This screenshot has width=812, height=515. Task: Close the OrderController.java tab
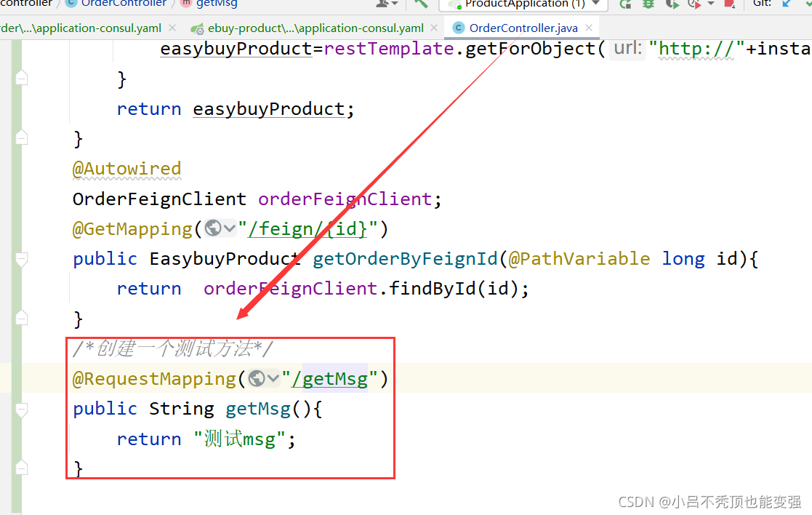pyautogui.click(x=589, y=28)
